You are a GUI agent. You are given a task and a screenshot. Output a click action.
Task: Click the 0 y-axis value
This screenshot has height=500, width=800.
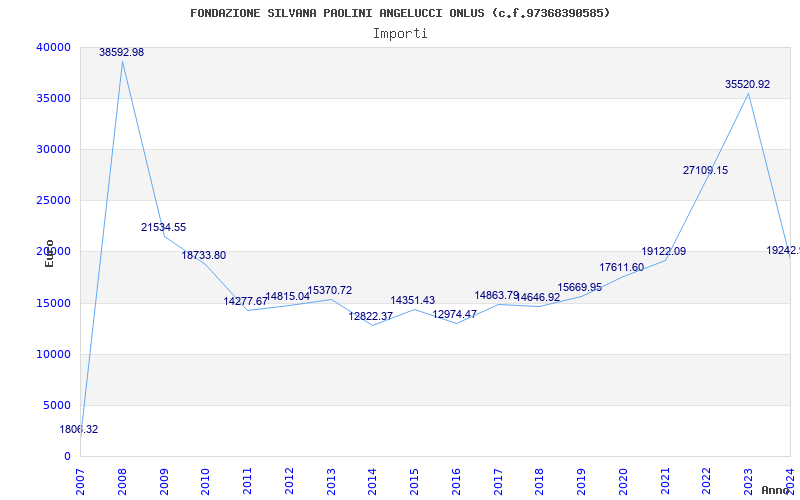point(67,457)
